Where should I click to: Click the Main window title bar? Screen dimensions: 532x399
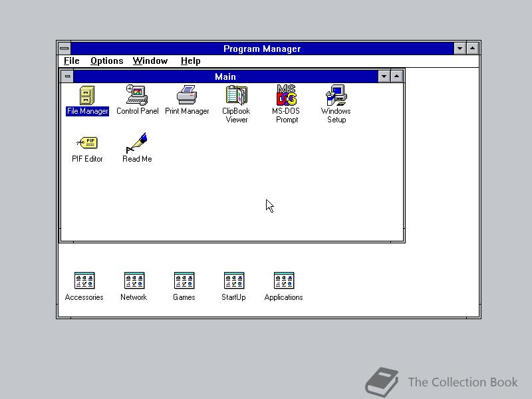[x=225, y=76]
